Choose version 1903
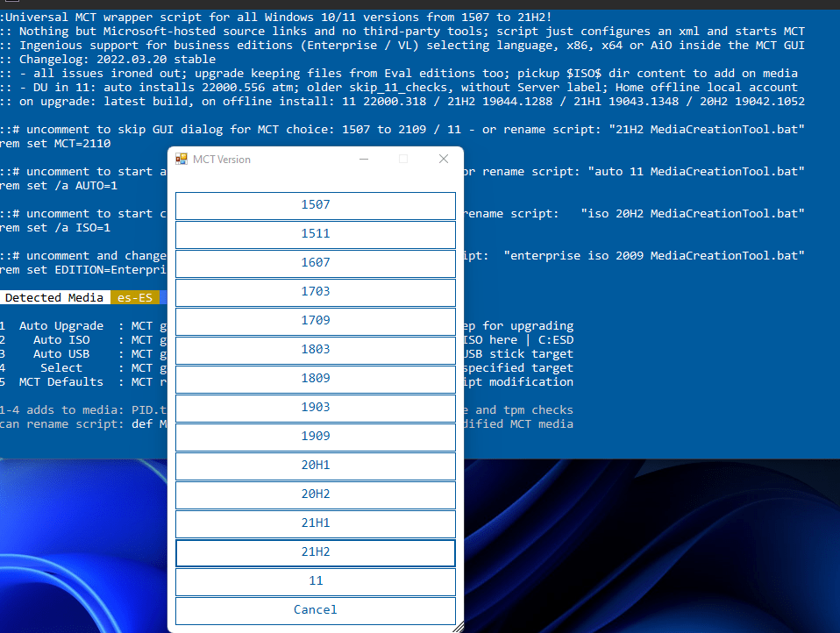This screenshot has width=840, height=633. (316, 408)
